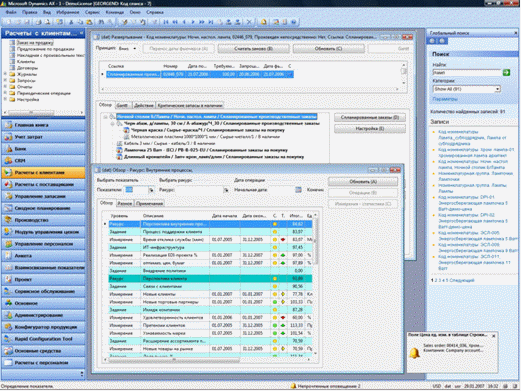This screenshot has width=521, height=391.
Task: Open the CRM module
Action: click(x=43, y=161)
